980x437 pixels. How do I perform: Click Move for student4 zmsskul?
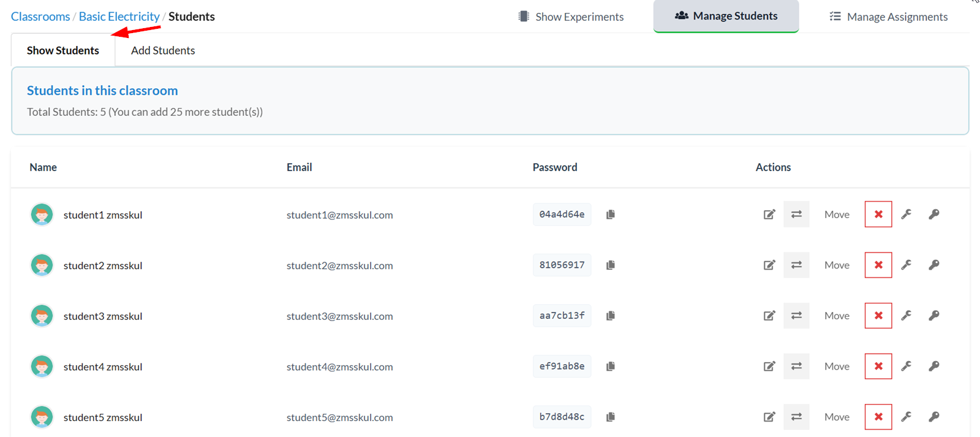pyautogui.click(x=837, y=367)
